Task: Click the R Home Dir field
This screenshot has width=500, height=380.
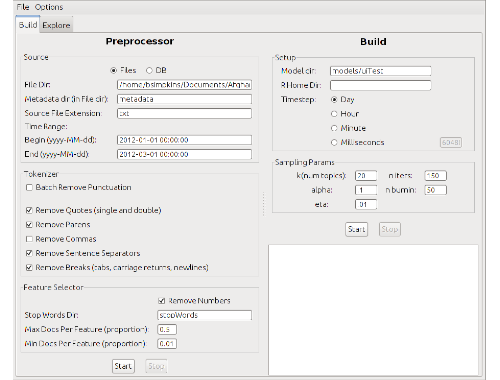Action: tap(381, 85)
